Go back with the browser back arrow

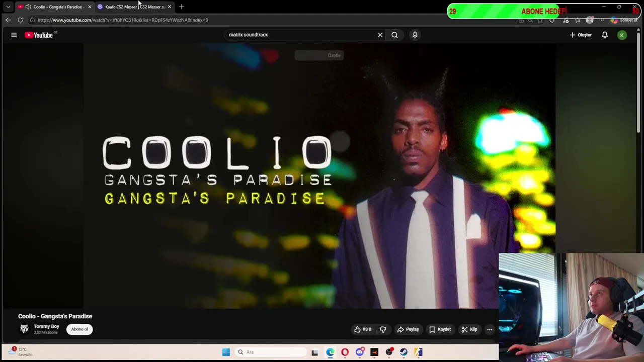point(8,20)
